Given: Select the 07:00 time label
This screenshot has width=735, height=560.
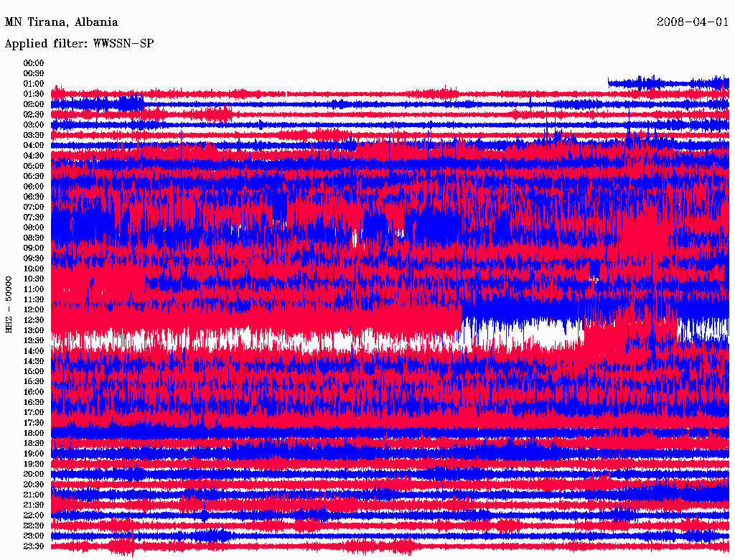Looking at the screenshot, I should (33, 207).
